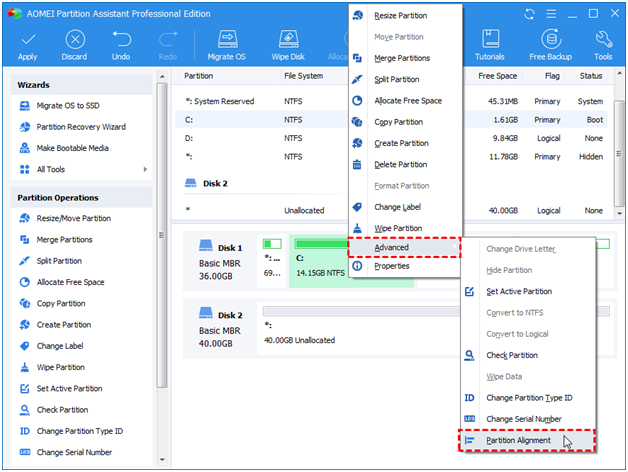628x472 pixels.
Task: Open the Advanced submenu in the context menu
Action: pos(404,248)
